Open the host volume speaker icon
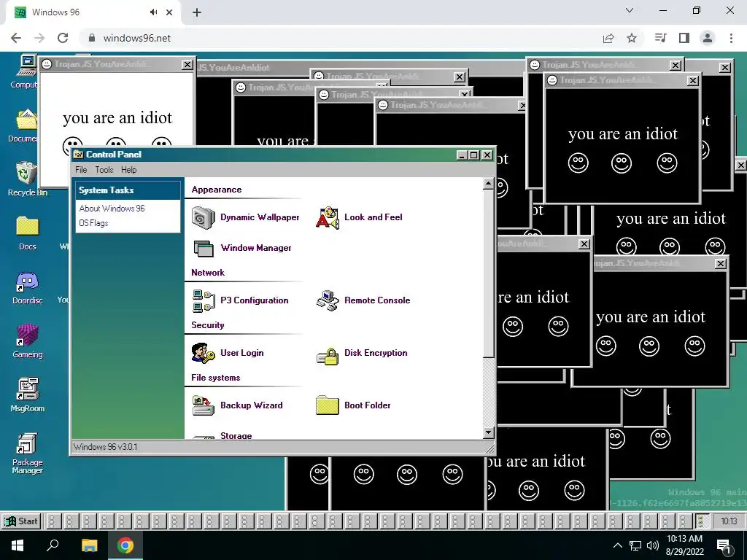This screenshot has height=560, width=747. click(x=653, y=545)
